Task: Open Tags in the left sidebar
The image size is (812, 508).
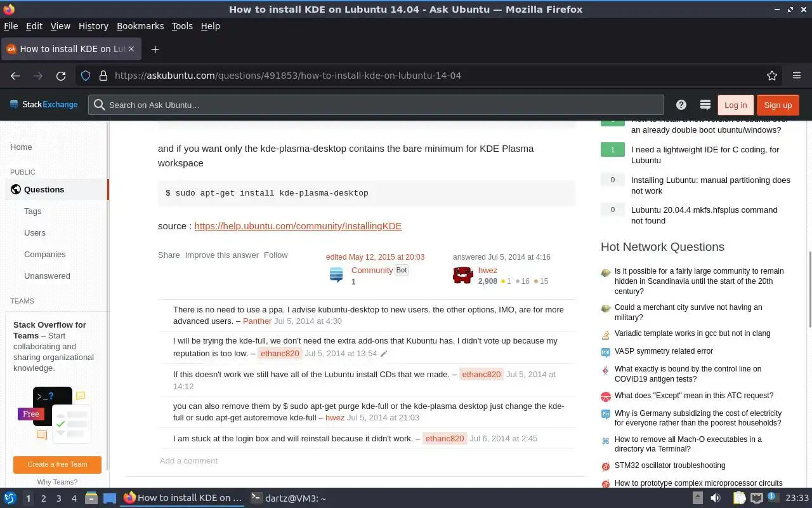Action: coord(33,211)
